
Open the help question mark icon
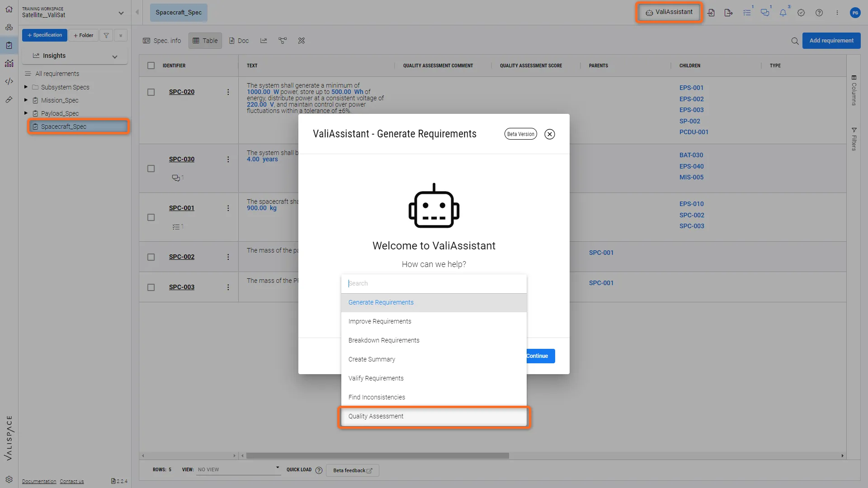point(819,13)
